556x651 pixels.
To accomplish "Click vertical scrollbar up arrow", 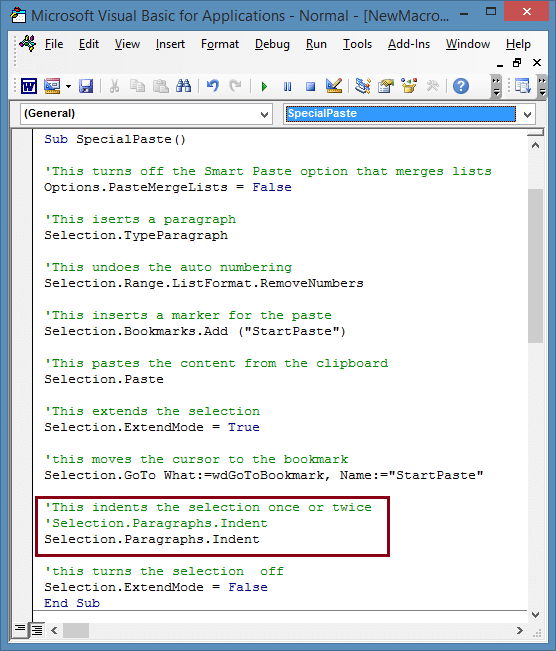I will (535, 145).
